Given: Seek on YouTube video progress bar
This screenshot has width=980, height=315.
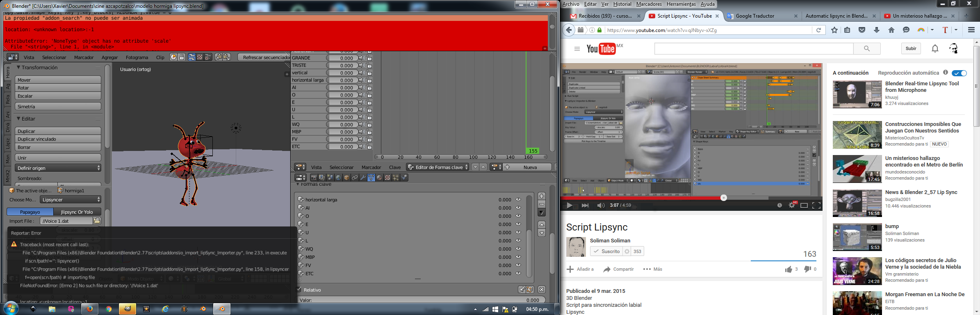Looking at the screenshot, I should coord(691,198).
